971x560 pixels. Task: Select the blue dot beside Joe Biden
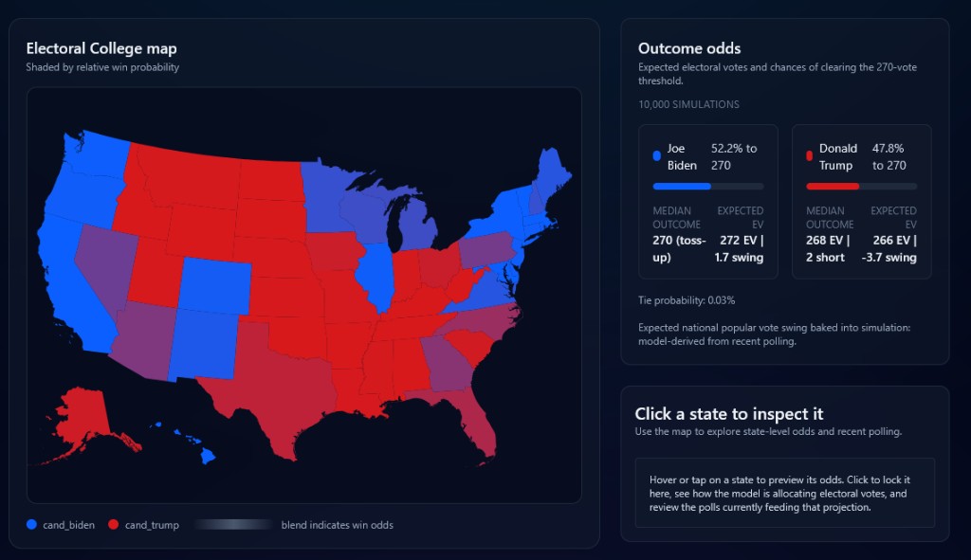(655, 156)
